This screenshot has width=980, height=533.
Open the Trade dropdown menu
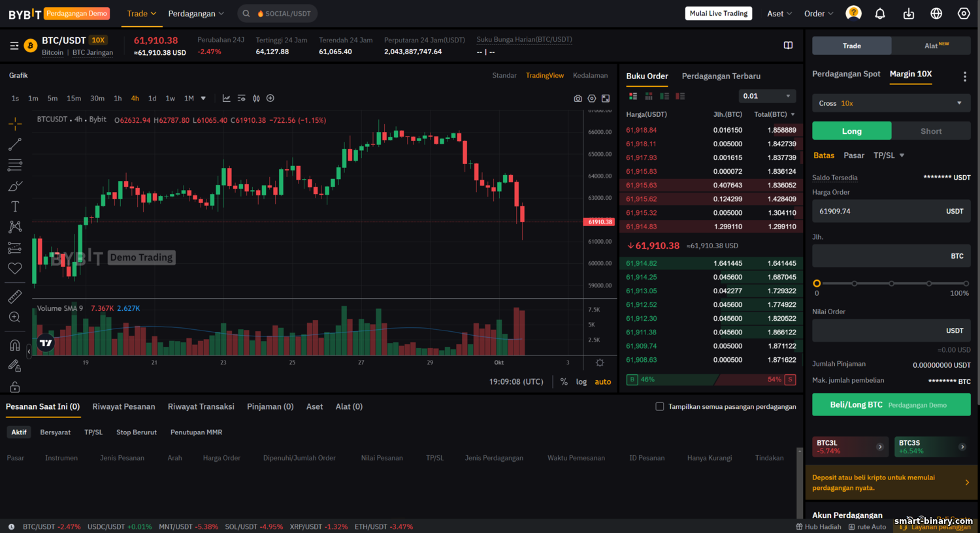pyautogui.click(x=142, y=14)
